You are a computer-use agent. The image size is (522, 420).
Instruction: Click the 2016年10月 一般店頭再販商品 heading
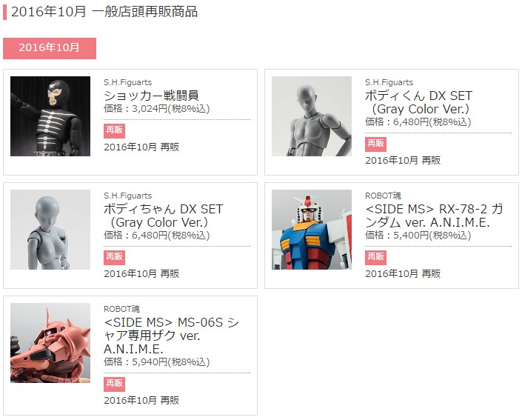(104, 12)
